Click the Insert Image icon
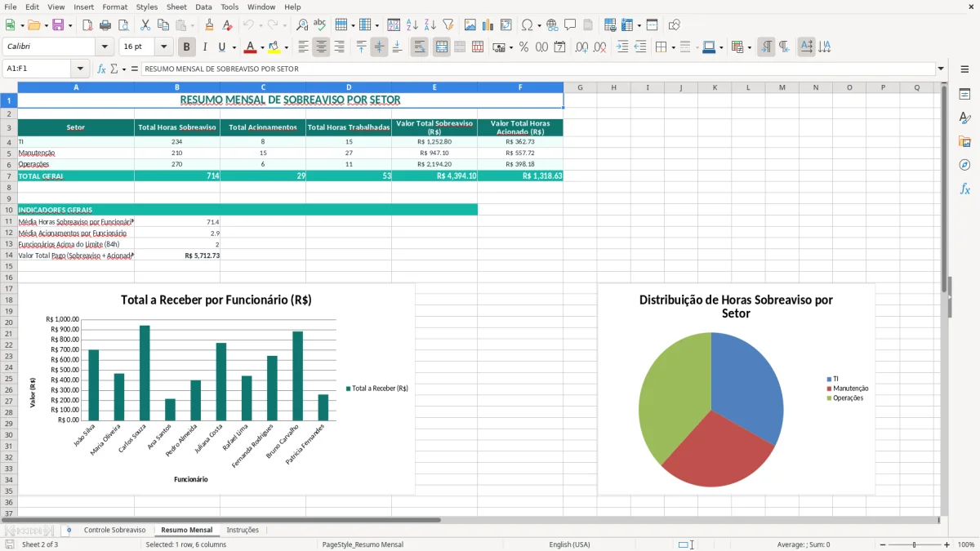The width and height of the screenshot is (980, 551). pyautogui.click(x=470, y=25)
